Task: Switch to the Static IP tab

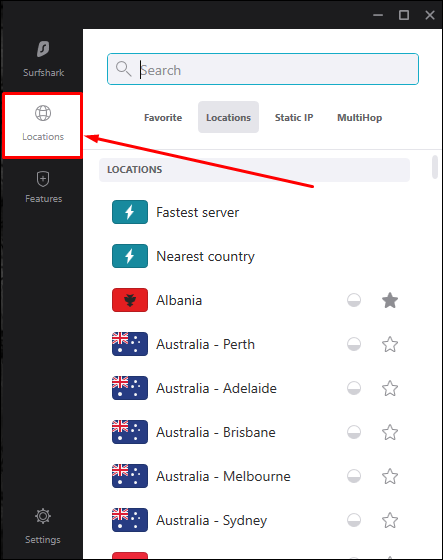Action: pyautogui.click(x=294, y=118)
